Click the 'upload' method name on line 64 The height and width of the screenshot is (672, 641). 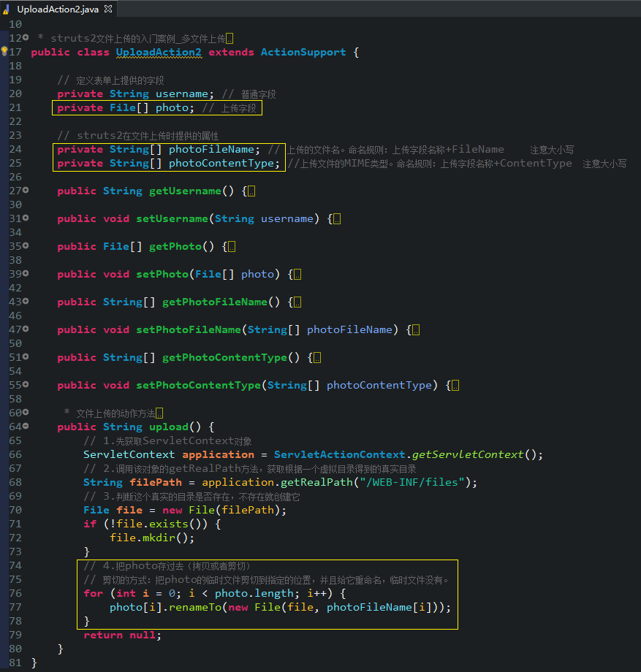tap(169, 427)
